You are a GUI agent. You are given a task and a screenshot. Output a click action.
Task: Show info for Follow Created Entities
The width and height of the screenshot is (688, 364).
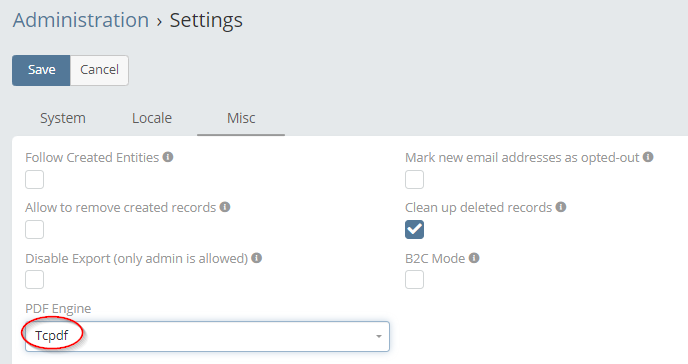pos(168,157)
